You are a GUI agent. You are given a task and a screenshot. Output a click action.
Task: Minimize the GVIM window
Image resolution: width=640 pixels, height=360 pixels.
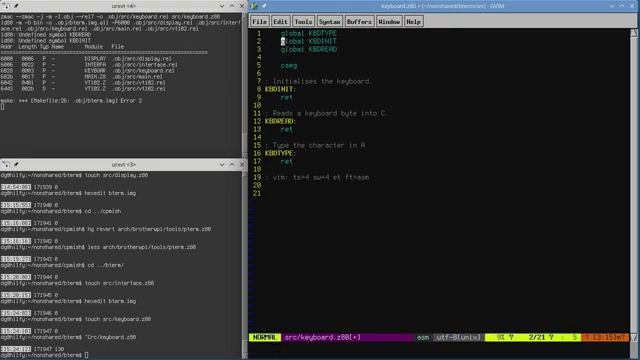(x=612, y=6)
